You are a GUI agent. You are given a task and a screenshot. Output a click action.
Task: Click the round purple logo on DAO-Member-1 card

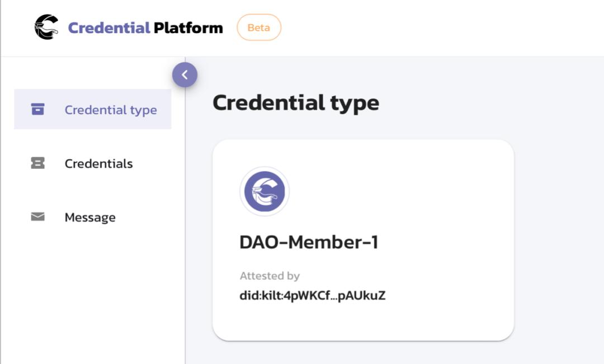pos(265,191)
